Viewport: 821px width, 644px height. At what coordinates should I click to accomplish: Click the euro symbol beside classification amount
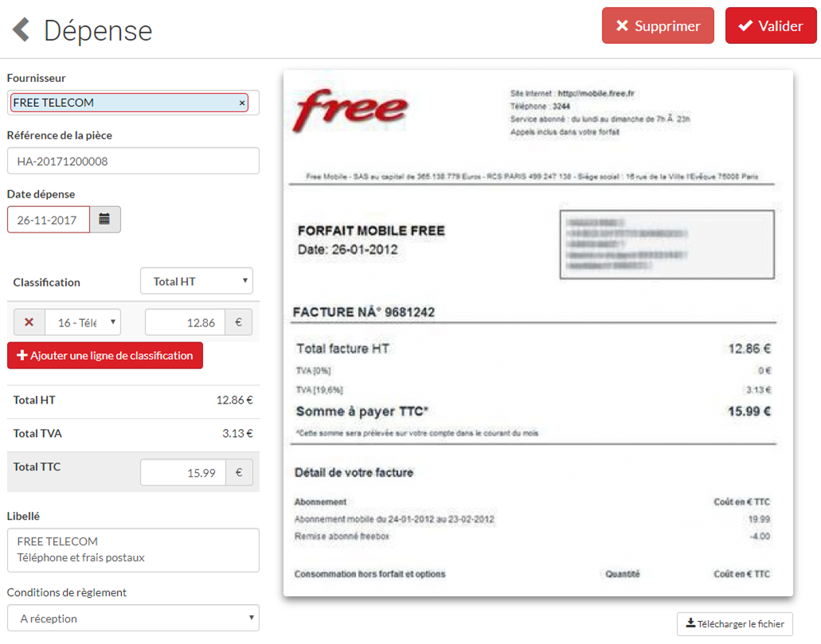(239, 322)
